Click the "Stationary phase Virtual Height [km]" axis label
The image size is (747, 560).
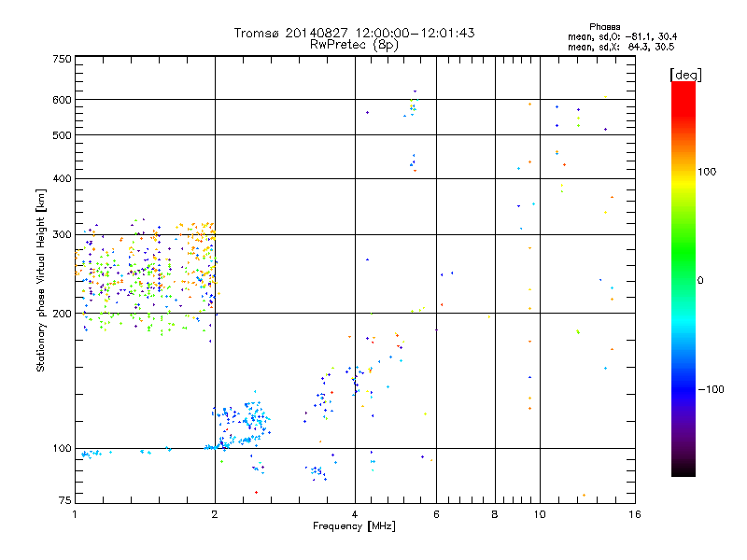pos(40,280)
